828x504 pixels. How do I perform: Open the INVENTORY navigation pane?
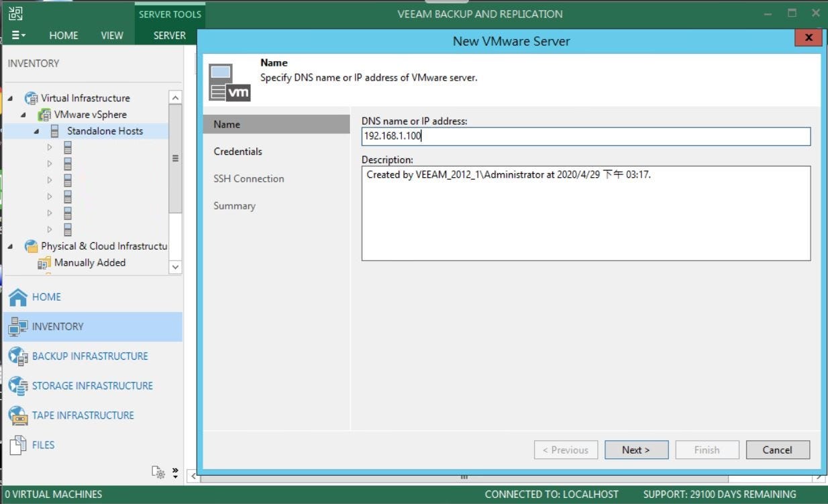93,326
